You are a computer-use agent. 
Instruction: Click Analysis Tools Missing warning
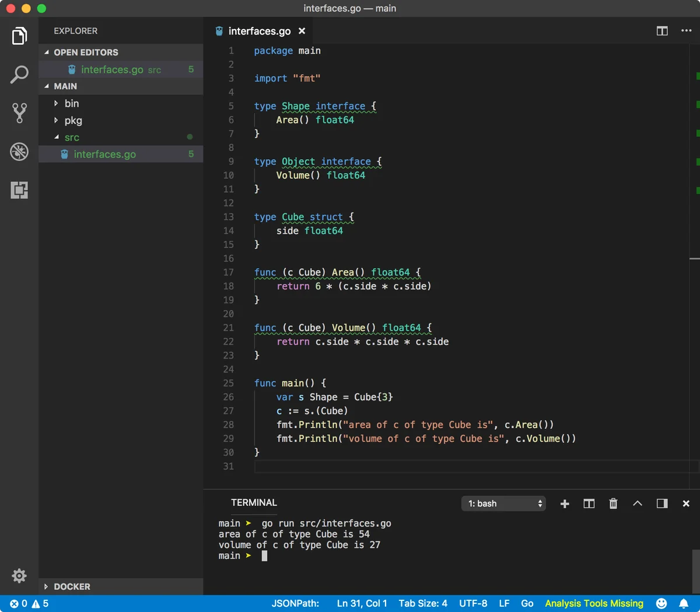coord(594,603)
